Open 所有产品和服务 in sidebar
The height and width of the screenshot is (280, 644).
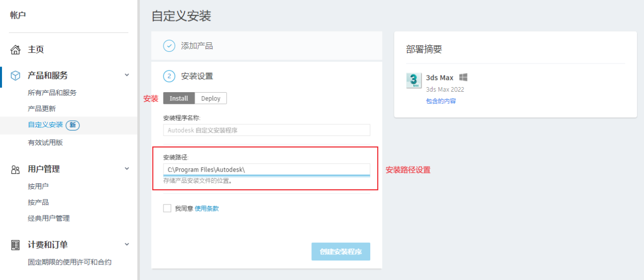[x=52, y=93]
